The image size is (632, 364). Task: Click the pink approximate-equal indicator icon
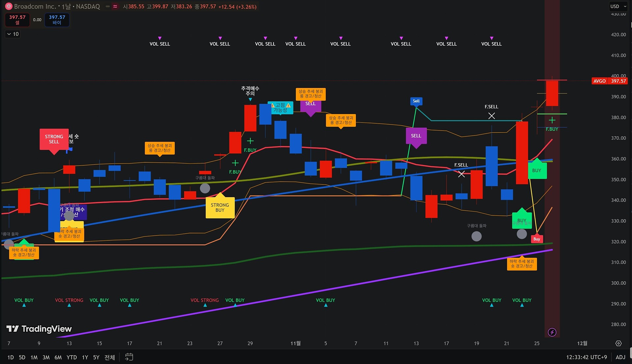coord(115,6)
